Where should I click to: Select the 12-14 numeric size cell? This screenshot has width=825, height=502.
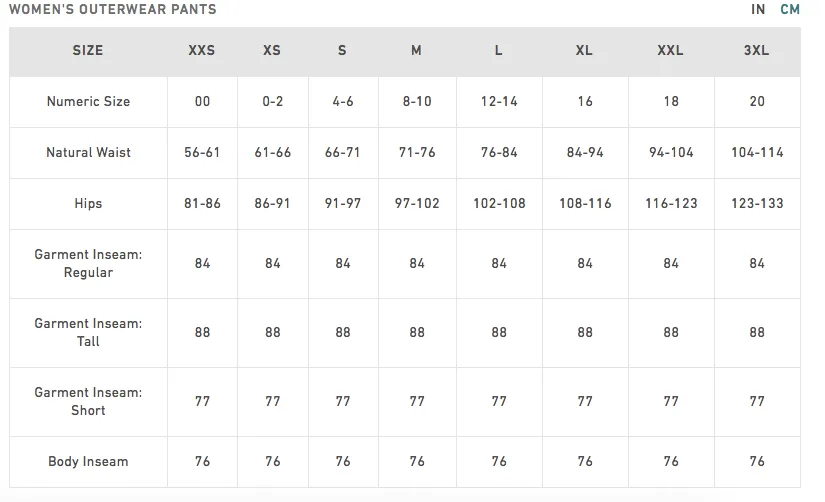coord(499,102)
